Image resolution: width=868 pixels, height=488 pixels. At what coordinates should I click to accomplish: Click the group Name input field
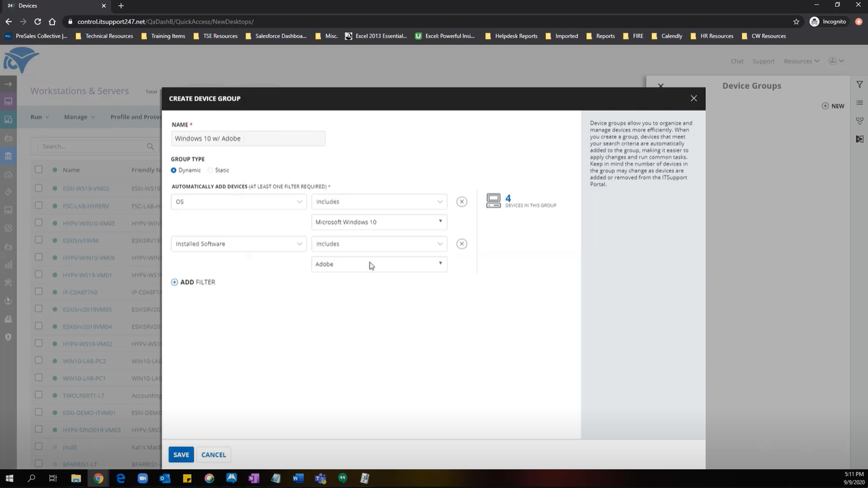248,139
